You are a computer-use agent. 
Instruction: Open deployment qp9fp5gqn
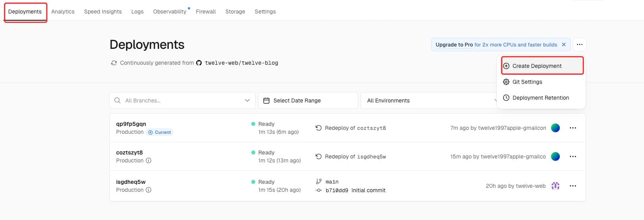(x=131, y=124)
